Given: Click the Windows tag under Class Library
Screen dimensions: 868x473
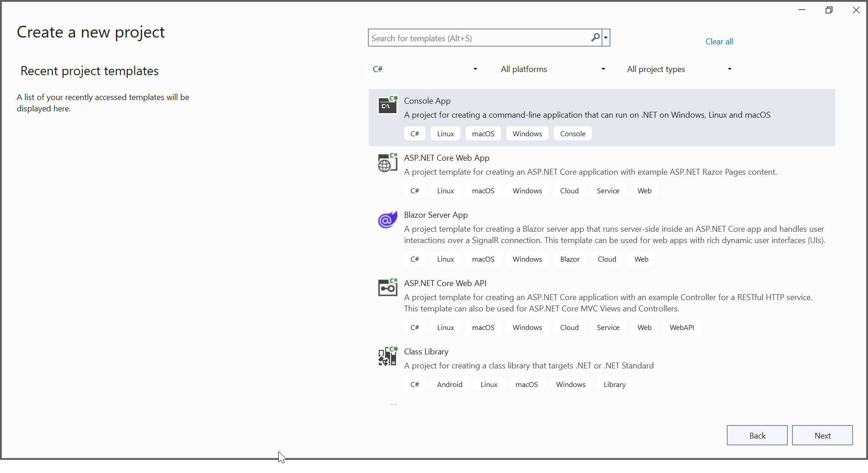Looking at the screenshot, I should pyautogui.click(x=571, y=384).
